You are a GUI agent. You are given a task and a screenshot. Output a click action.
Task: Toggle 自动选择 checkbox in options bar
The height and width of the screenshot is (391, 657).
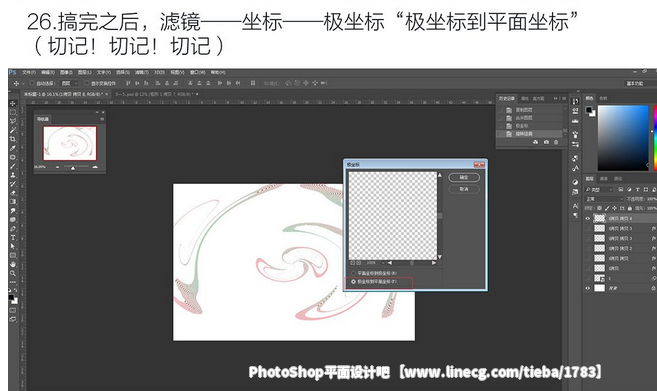click(32, 83)
